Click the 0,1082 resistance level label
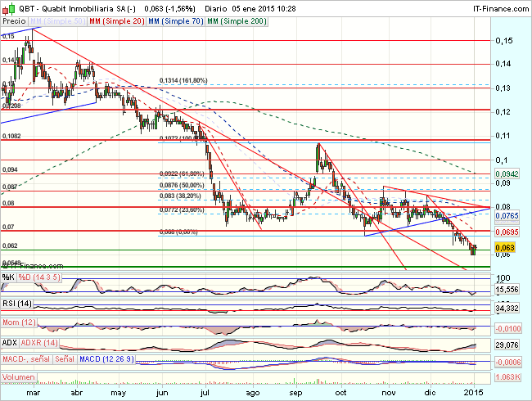This screenshot has width=532, height=401. (11, 136)
